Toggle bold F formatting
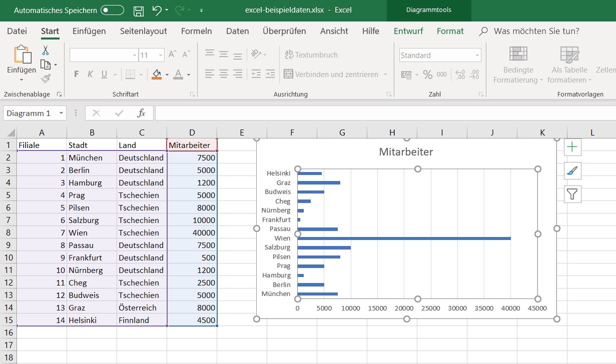This screenshot has height=364, width=616. click(77, 74)
